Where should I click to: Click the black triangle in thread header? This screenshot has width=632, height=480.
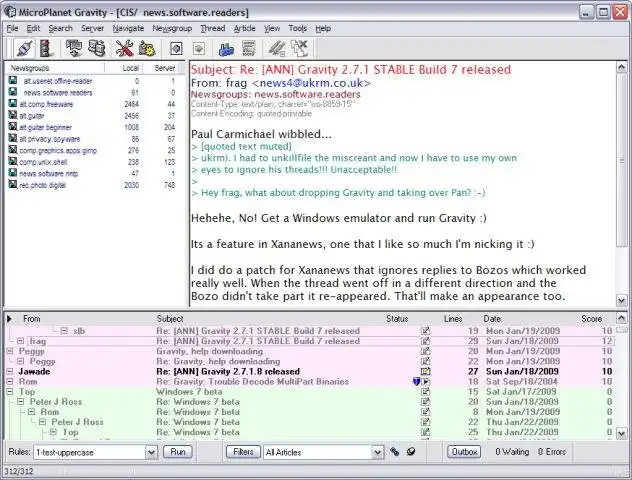tap(9, 319)
